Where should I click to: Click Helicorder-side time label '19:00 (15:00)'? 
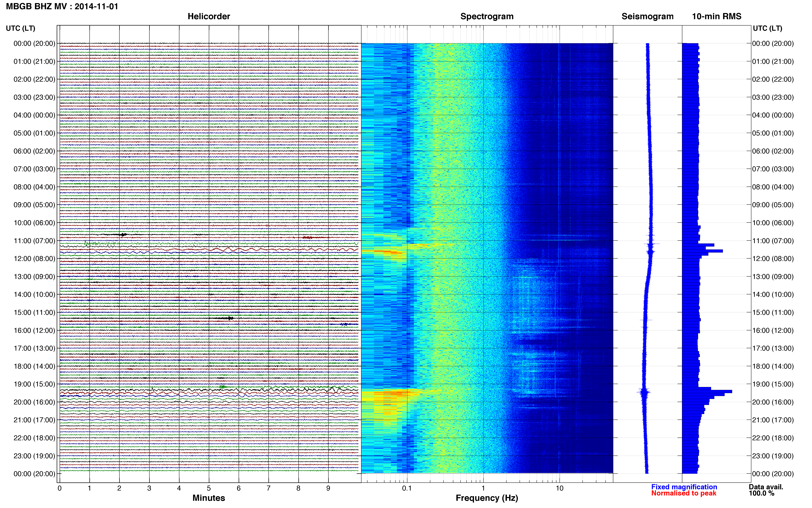click(x=34, y=384)
